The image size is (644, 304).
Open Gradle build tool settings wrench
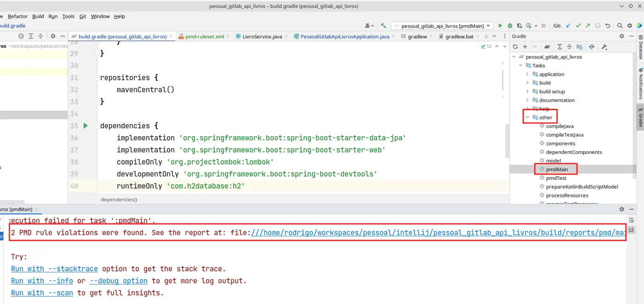click(604, 46)
